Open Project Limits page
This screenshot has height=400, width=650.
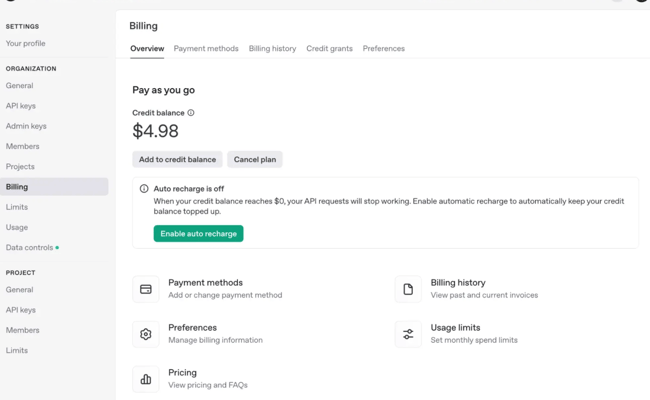(17, 350)
